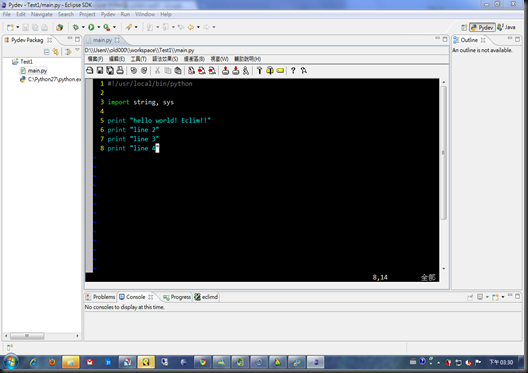Open the gvim 視窗(W) menu
This screenshot has width=528, height=373.
[219, 59]
